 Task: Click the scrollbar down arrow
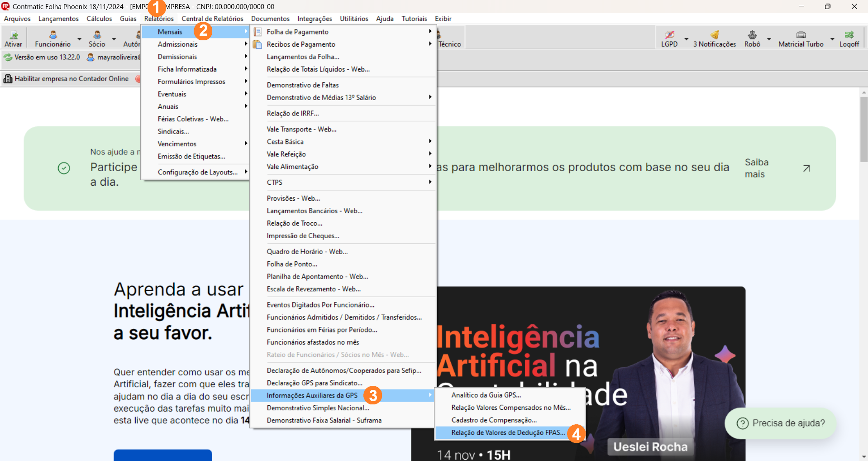tap(864, 457)
